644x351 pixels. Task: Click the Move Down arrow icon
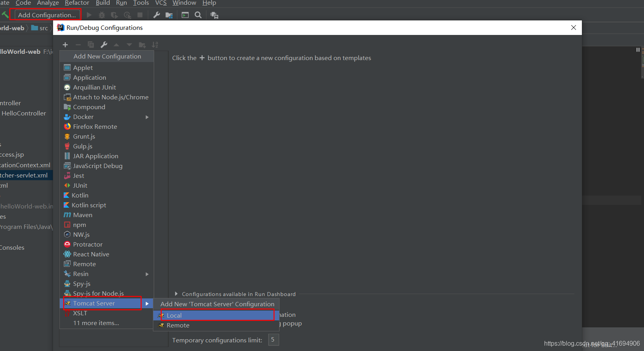click(x=129, y=45)
